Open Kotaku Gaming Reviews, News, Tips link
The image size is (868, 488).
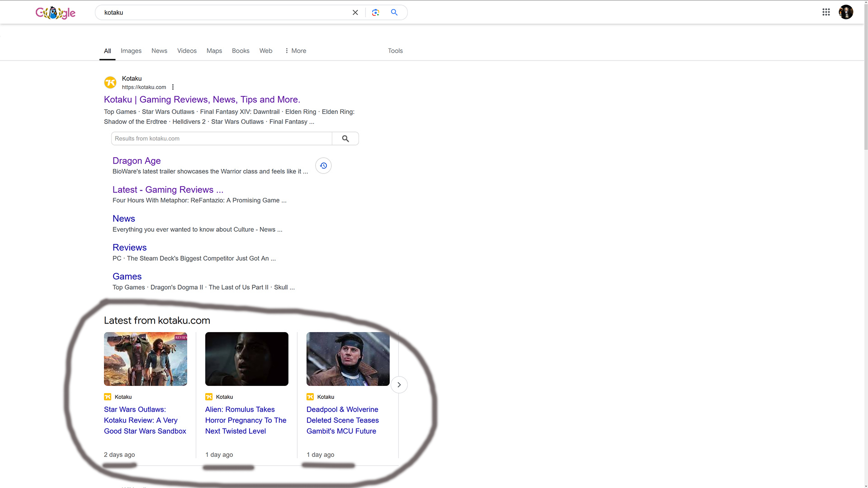(202, 100)
